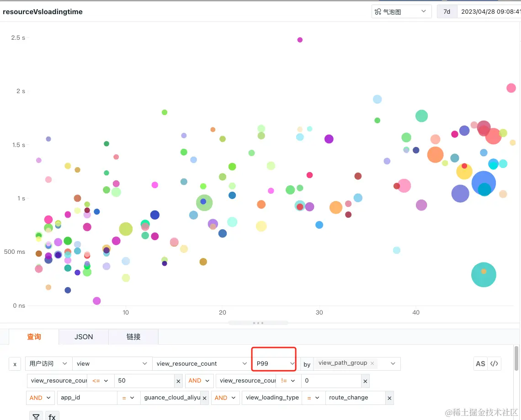The height and width of the screenshot is (420, 521).
Task: Open the 用户访问 data source dropdown
Action: pyautogui.click(x=48, y=363)
